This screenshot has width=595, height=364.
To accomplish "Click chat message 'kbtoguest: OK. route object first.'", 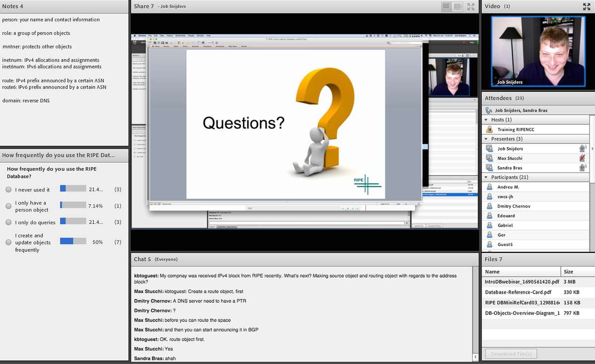I will (170, 339).
